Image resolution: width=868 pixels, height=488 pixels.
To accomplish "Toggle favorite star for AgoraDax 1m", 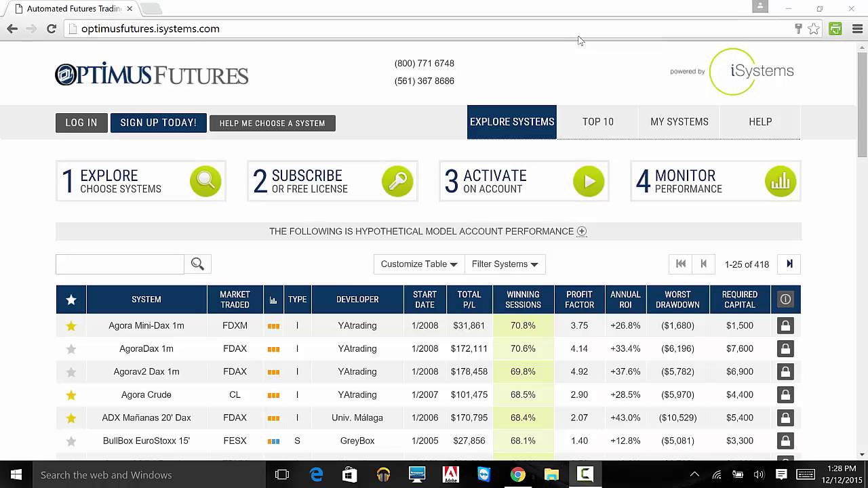I will (x=71, y=349).
